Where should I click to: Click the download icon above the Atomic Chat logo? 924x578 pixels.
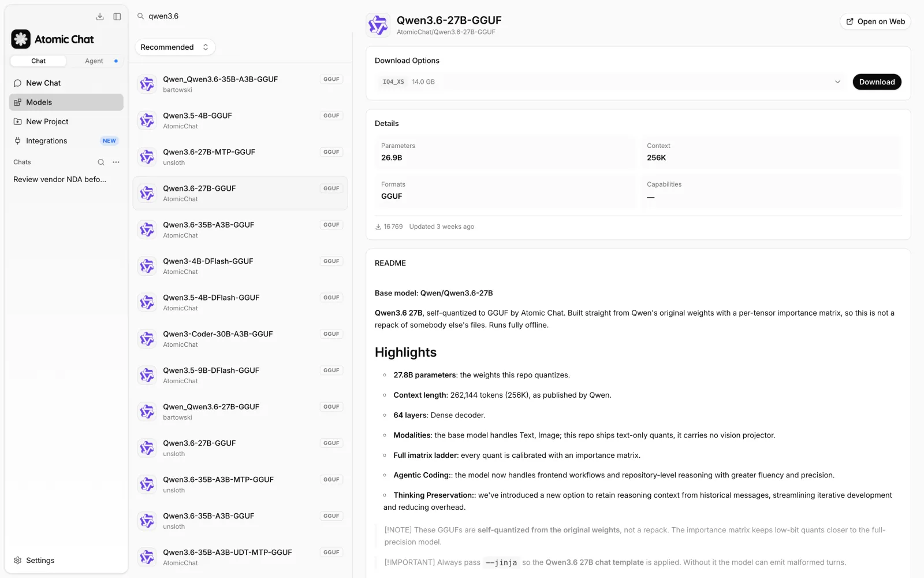click(100, 17)
